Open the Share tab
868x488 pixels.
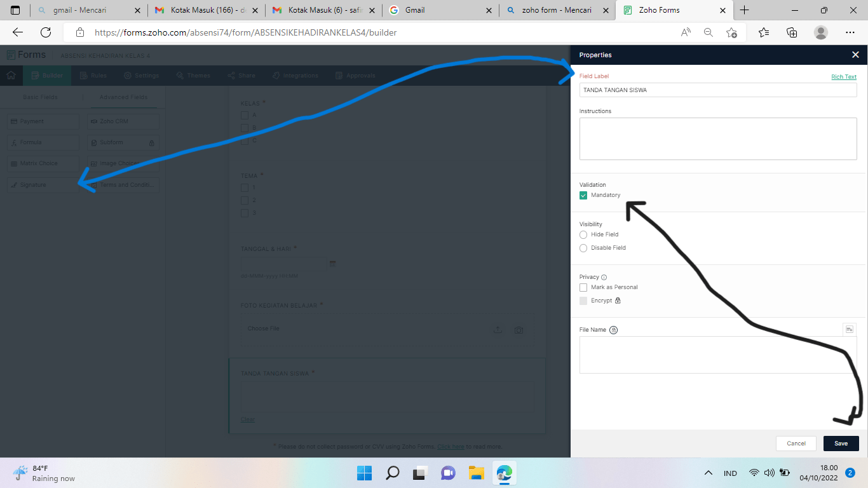241,76
